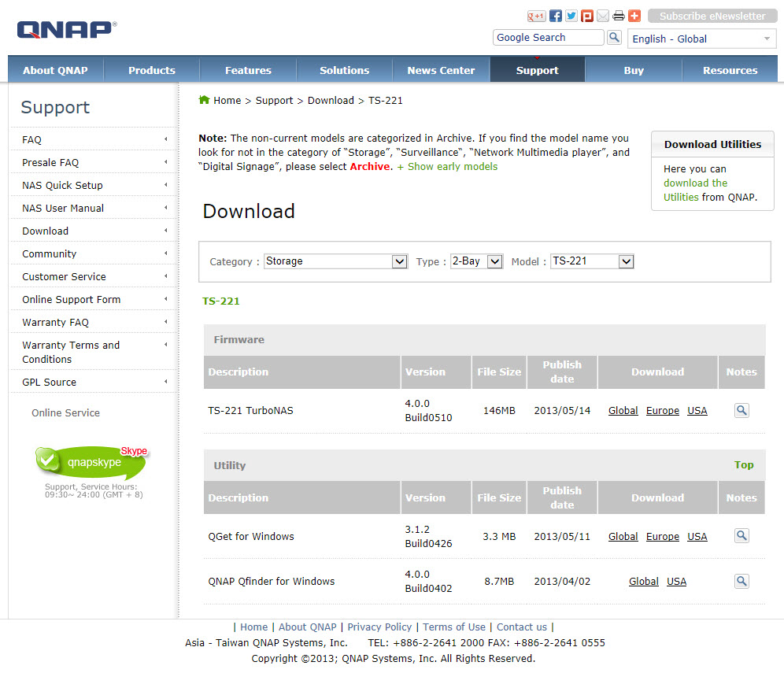Image resolution: width=784 pixels, height=673 pixels.
Task: Open GPL Source in the sidebar
Action: 49,382
